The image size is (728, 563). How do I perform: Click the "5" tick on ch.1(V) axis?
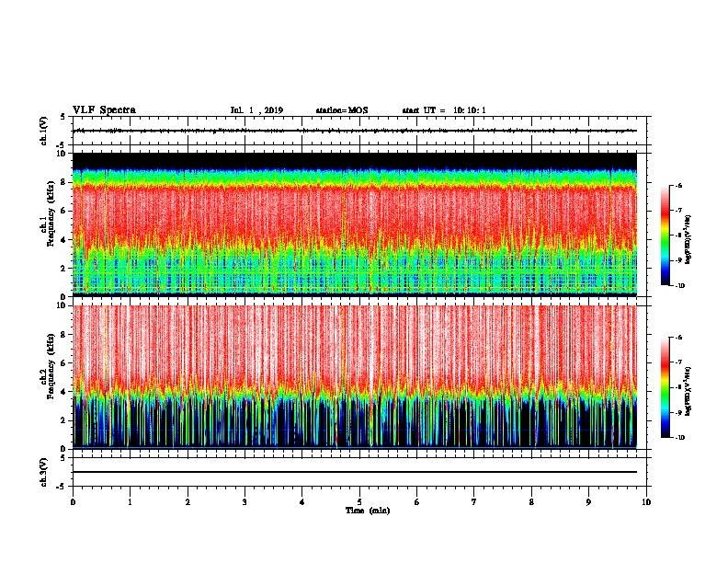[63, 117]
